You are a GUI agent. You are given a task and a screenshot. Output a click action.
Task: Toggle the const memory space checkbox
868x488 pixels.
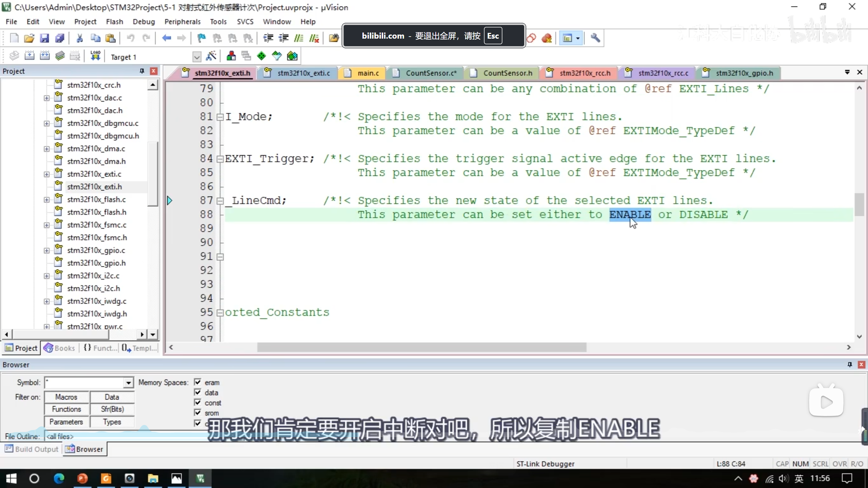(198, 403)
